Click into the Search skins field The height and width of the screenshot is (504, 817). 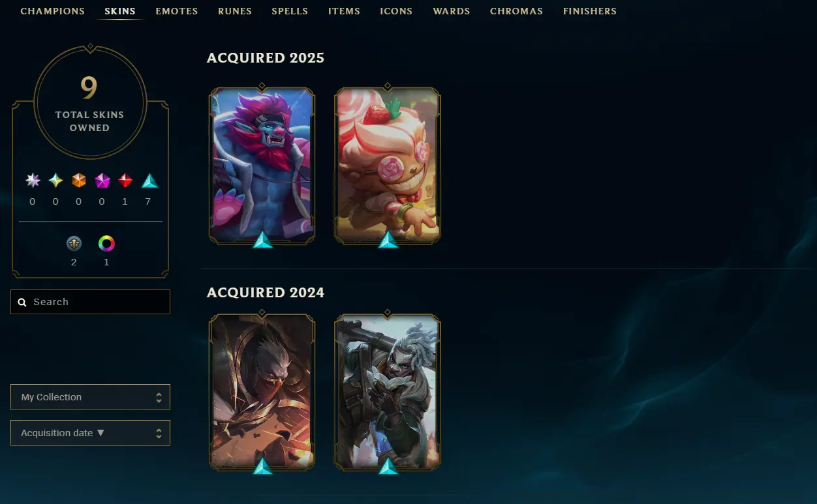click(x=90, y=302)
